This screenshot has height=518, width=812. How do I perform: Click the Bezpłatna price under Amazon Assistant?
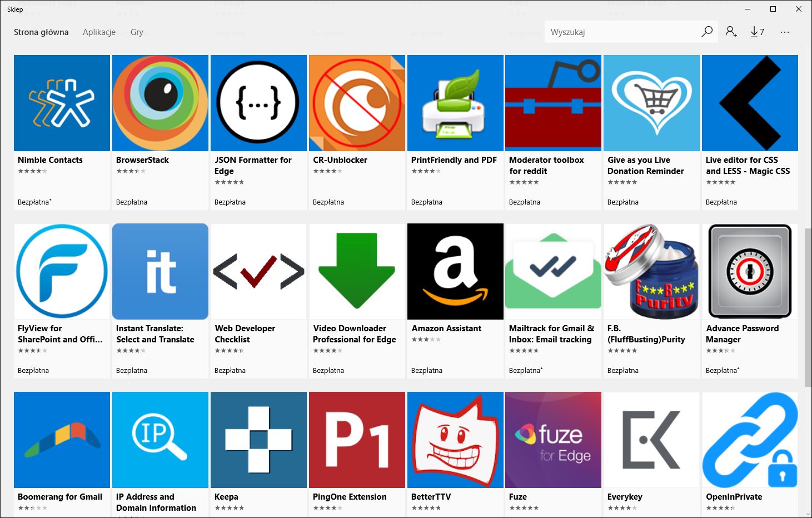pos(426,370)
